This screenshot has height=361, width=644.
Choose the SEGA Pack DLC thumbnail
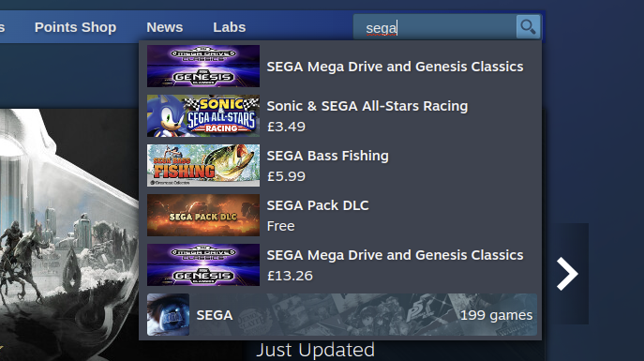pos(203,216)
